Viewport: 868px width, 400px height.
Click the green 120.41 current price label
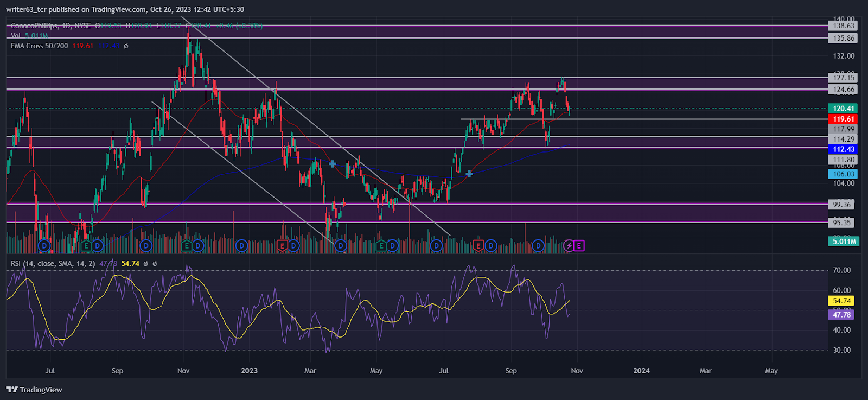(x=844, y=109)
